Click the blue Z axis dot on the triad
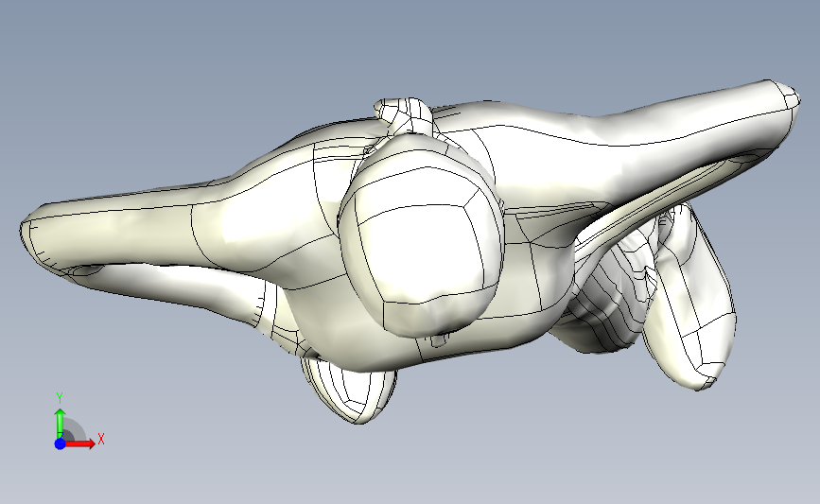 coord(61,443)
